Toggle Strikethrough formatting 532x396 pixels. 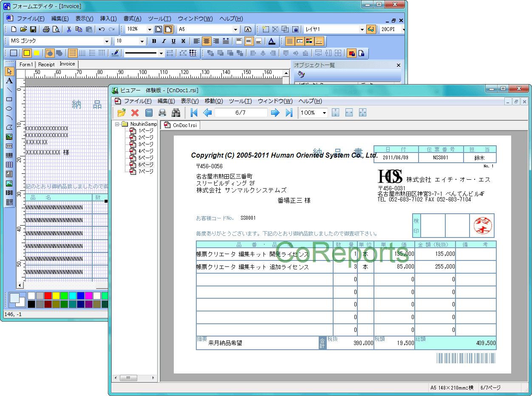[183, 41]
